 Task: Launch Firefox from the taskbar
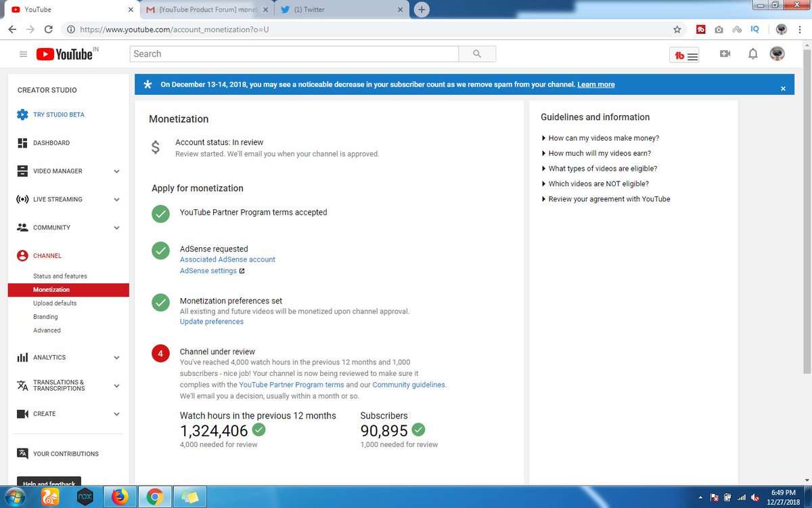120,498
